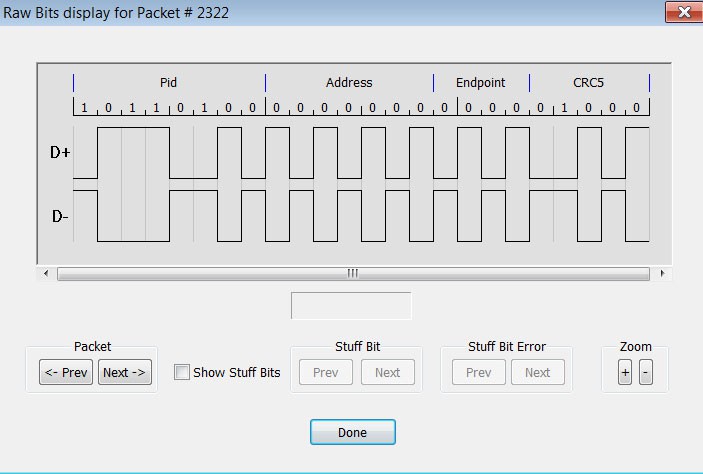Close the Raw Bits display window

[683, 12]
